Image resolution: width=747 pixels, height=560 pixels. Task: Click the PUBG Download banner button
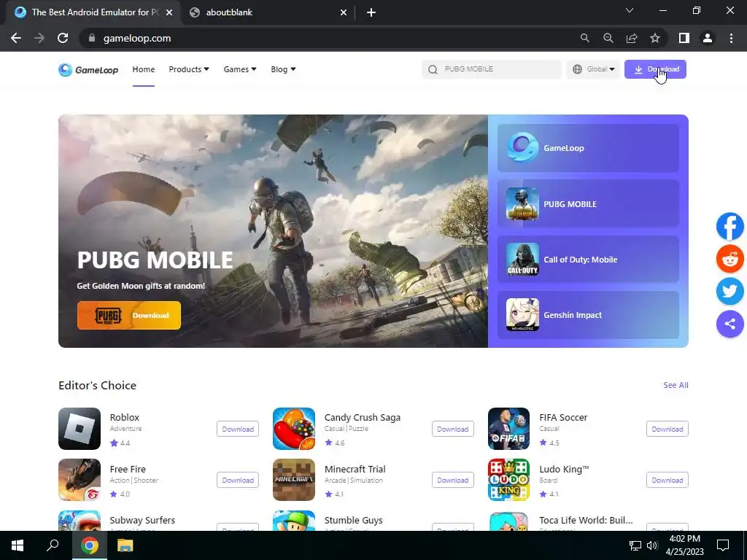tap(129, 315)
